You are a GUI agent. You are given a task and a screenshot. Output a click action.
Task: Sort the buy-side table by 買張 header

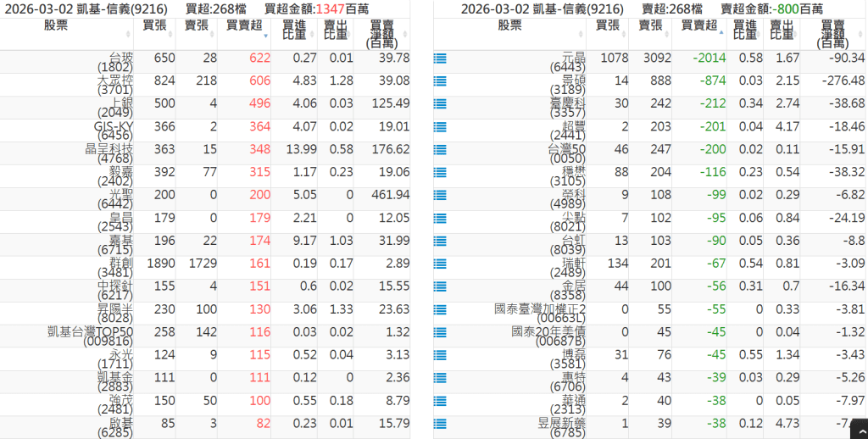(154, 26)
